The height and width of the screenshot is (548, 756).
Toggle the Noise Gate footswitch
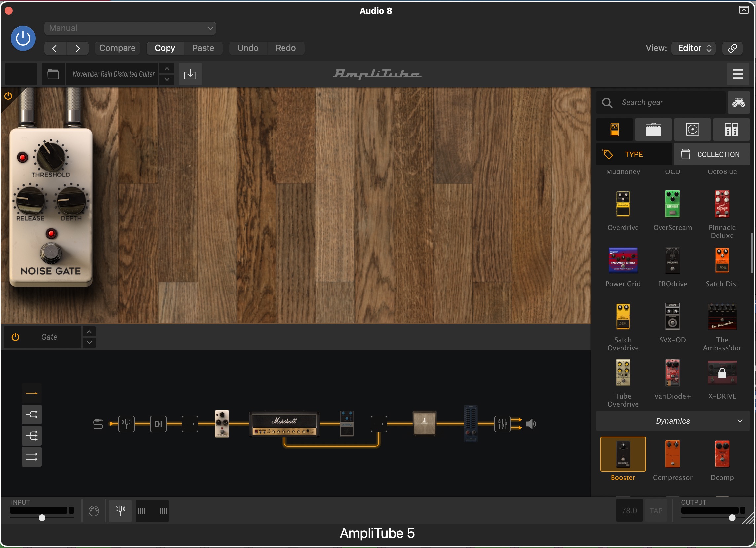click(x=51, y=253)
